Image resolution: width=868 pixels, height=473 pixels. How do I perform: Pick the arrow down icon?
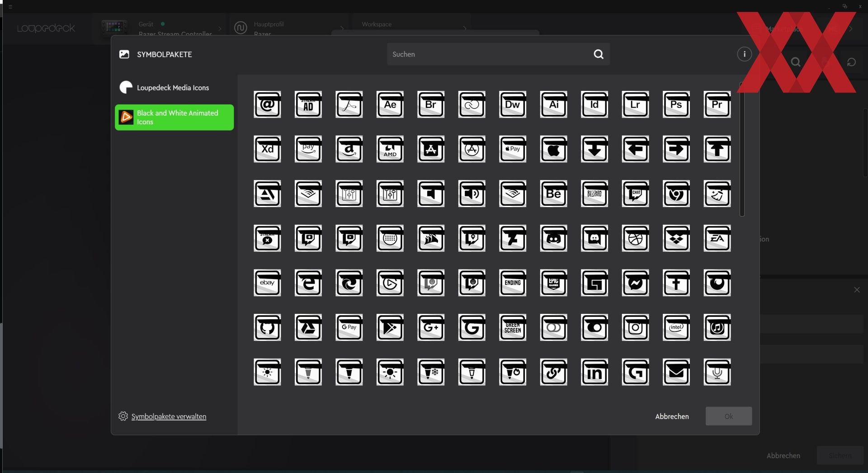(594, 149)
